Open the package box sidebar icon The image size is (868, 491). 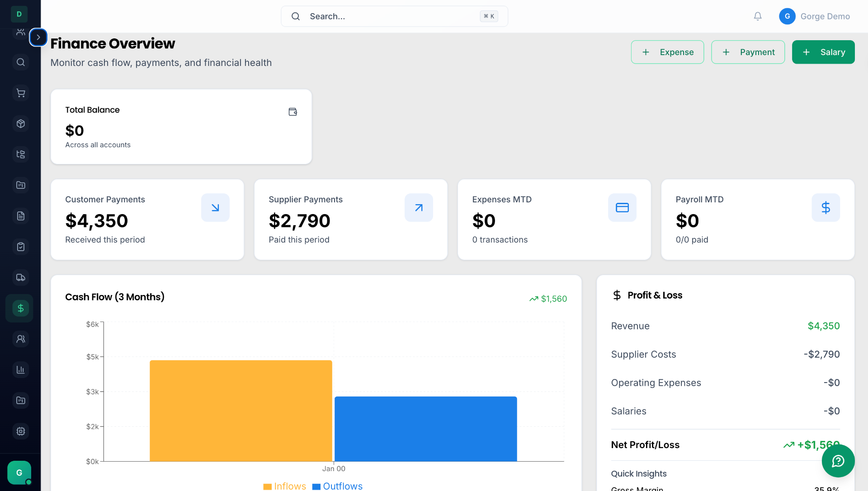point(21,124)
